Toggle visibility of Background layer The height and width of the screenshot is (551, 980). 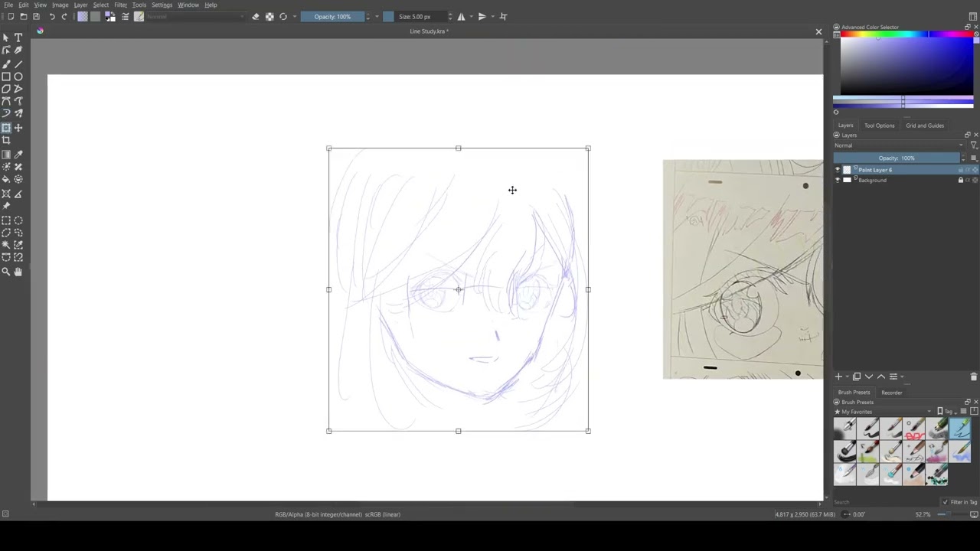tap(837, 181)
